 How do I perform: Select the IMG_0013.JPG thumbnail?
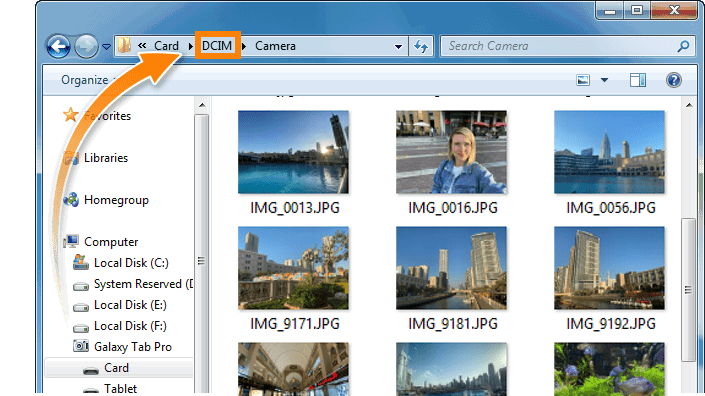point(293,152)
